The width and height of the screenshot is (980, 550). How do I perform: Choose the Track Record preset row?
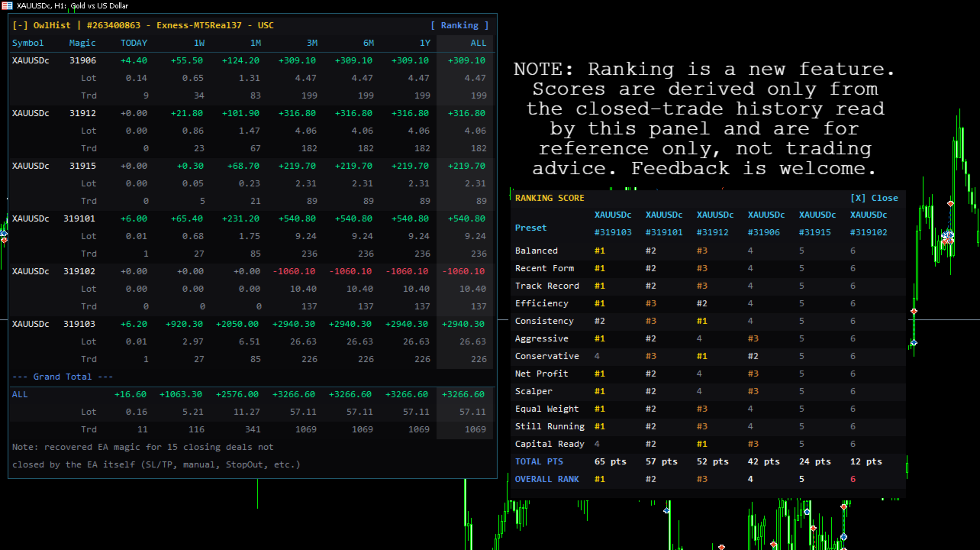click(x=708, y=286)
